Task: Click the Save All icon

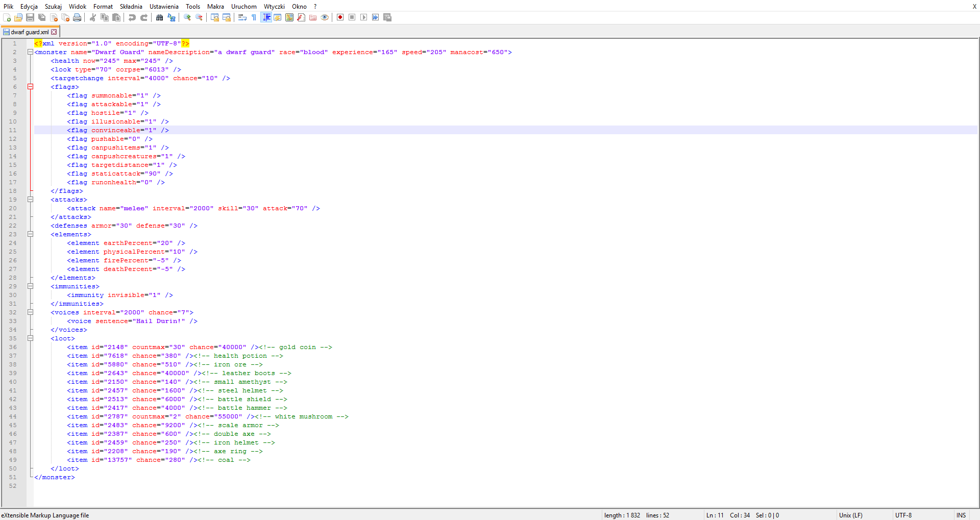Action: (42, 17)
